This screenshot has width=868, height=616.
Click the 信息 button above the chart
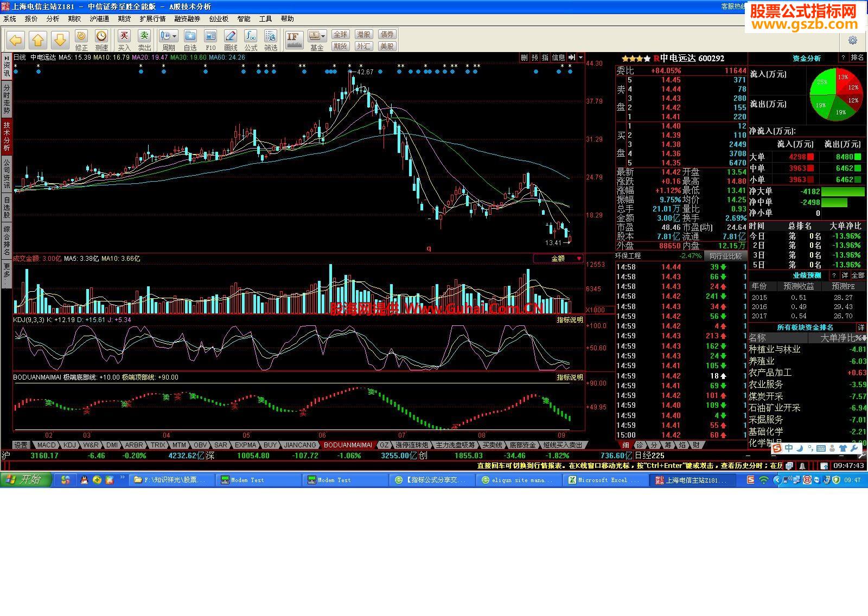point(559,57)
